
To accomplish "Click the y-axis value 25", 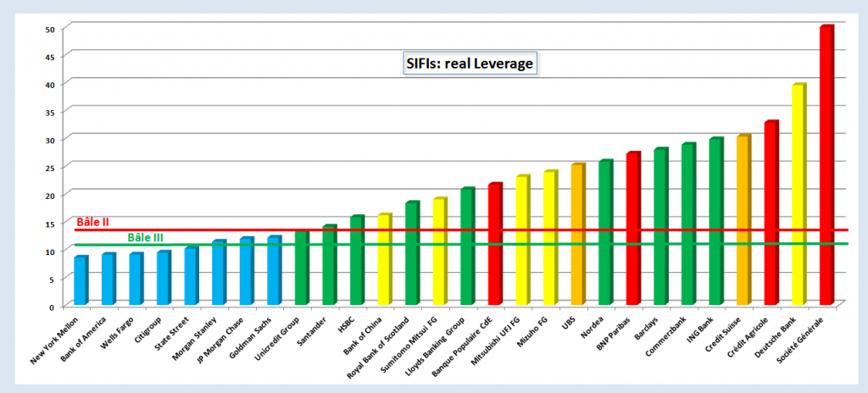I will coord(48,167).
